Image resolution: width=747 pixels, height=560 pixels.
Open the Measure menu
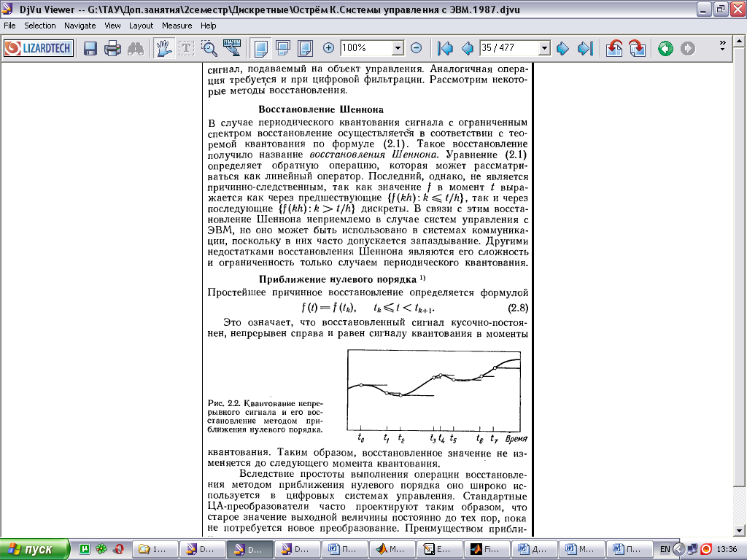(177, 26)
